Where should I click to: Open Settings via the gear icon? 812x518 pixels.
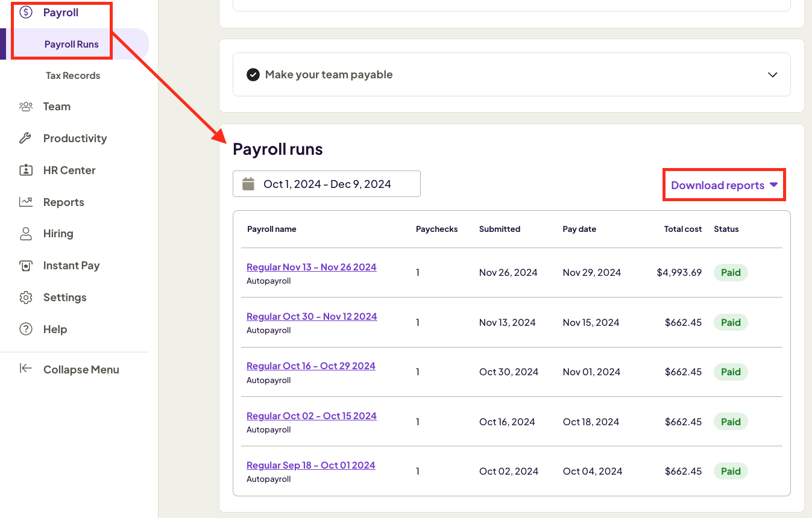[25, 297]
